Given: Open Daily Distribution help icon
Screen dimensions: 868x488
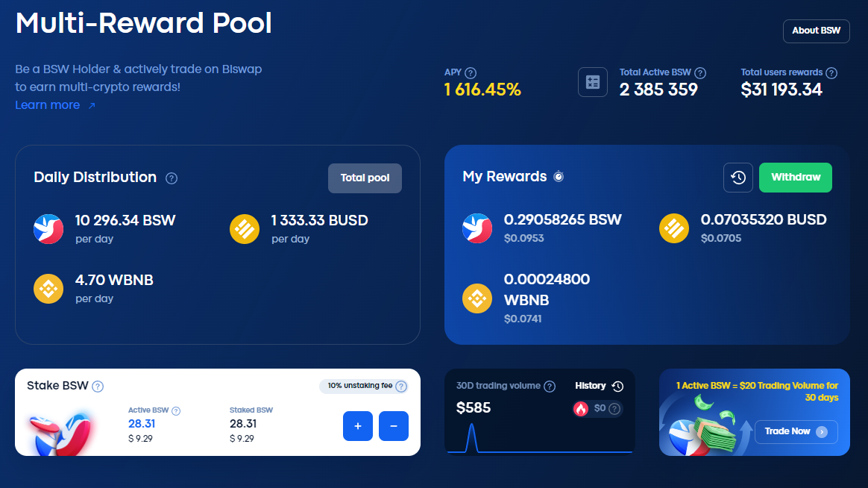Looking at the screenshot, I should tap(172, 178).
